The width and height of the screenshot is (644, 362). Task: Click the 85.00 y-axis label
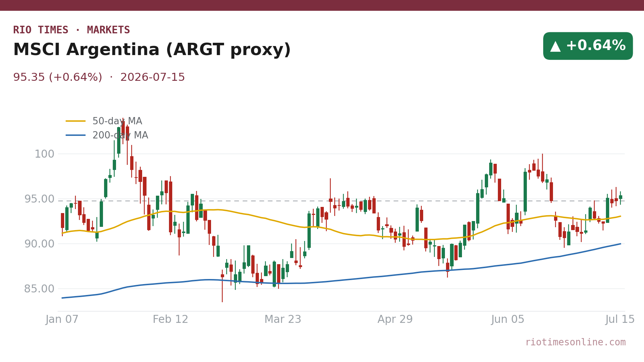(39, 289)
